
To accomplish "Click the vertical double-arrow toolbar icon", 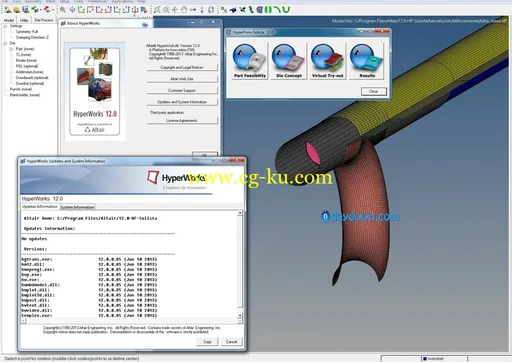I will tap(202, 10).
